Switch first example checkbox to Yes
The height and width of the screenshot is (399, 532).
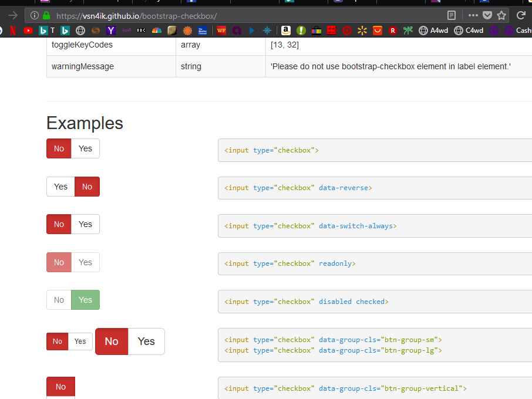tap(86, 148)
